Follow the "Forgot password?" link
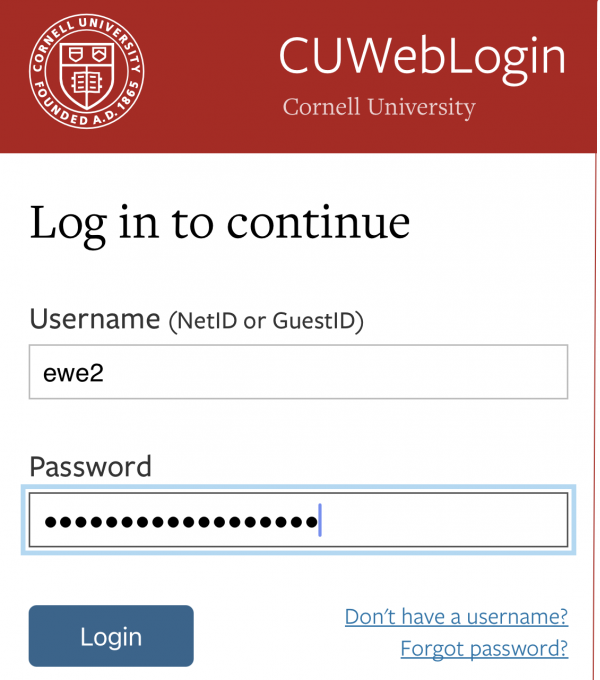600x680 pixels. click(x=484, y=649)
